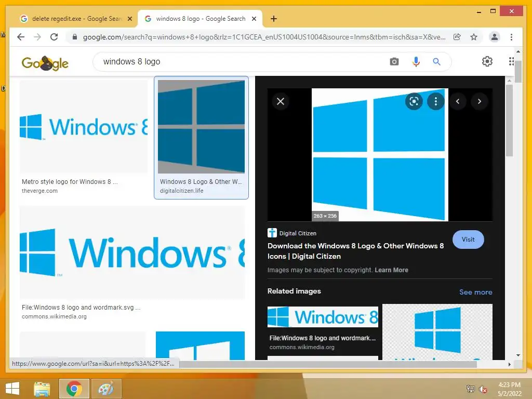Image resolution: width=532 pixels, height=399 pixels.
Task: Open Wikimedia Windows 8 wordmark thumbnail
Action: (132, 253)
